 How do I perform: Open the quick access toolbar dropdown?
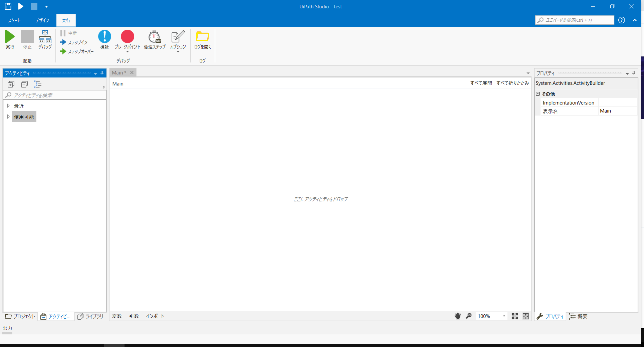point(46,6)
